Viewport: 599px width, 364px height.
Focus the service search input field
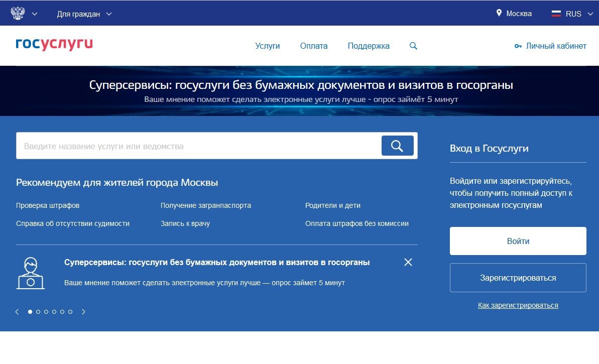pyautogui.click(x=199, y=146)
